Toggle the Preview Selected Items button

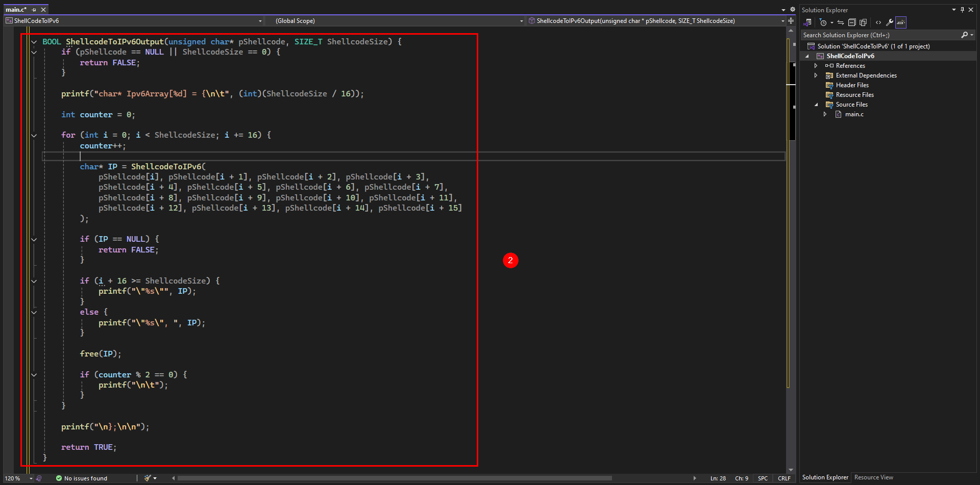point(901,22)
